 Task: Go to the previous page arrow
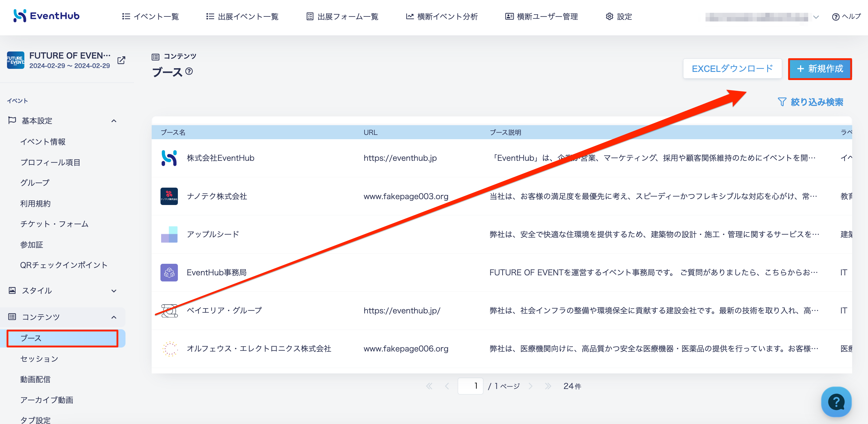(447, 386)
